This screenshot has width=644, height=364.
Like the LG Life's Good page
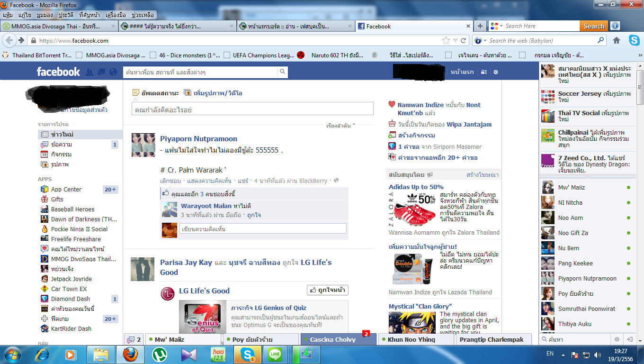pyautogui.click(x=328, y=290)
